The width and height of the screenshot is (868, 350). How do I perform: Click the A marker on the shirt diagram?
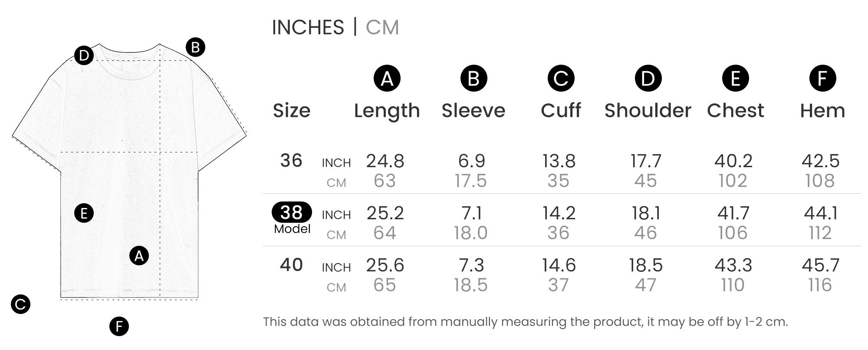(139, 256)
